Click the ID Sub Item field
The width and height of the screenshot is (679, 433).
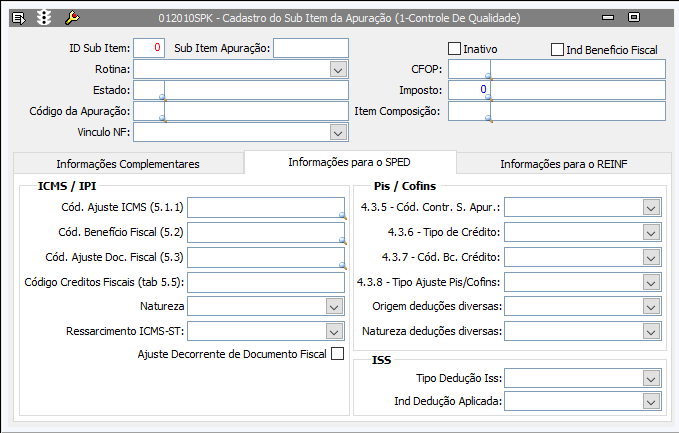point(148,48)
